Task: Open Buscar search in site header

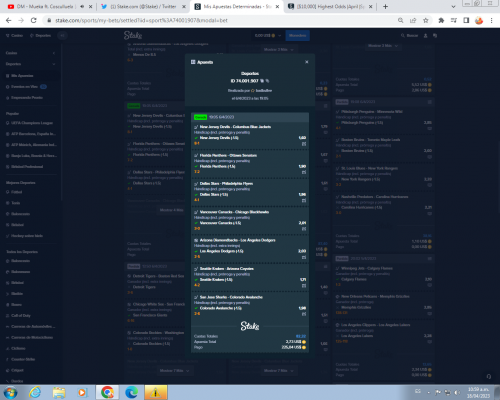Action: [x=409, y=35]
